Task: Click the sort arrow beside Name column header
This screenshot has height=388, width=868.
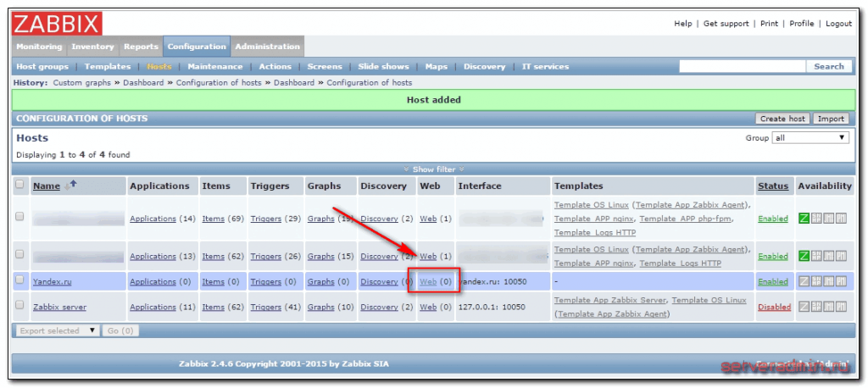Action: pos(71,186)
